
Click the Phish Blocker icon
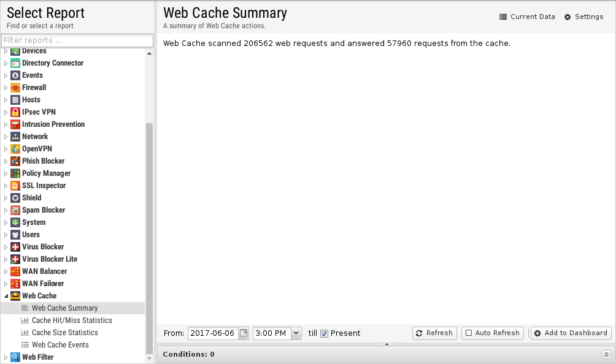pos(15,161)
